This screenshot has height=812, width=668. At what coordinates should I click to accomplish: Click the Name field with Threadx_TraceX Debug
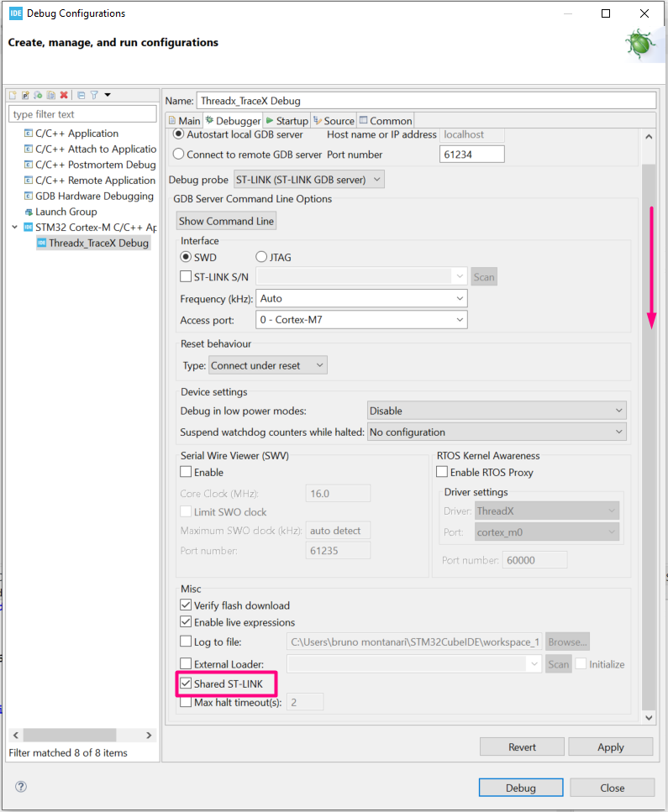pos(426,101)
